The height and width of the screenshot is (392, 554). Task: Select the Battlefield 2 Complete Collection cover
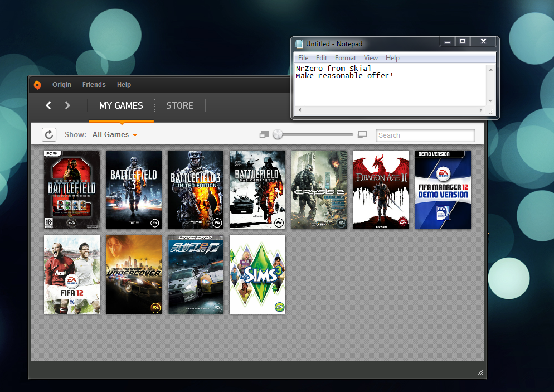tap(72, 190)
